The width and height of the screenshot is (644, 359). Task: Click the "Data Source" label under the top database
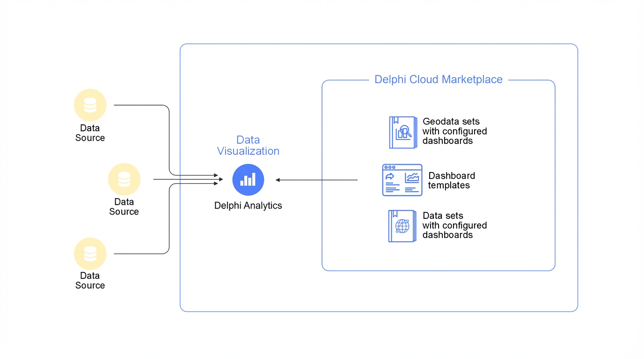pos(90,133)
